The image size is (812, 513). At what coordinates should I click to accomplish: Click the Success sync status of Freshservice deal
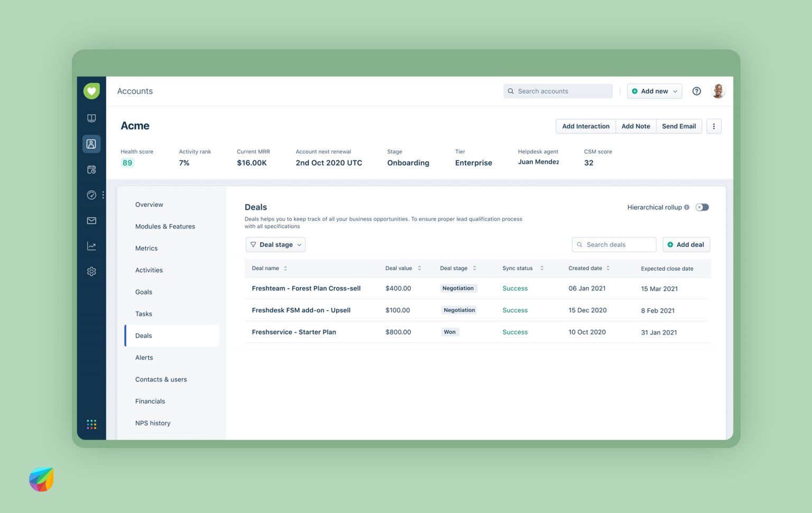point(515,332)
